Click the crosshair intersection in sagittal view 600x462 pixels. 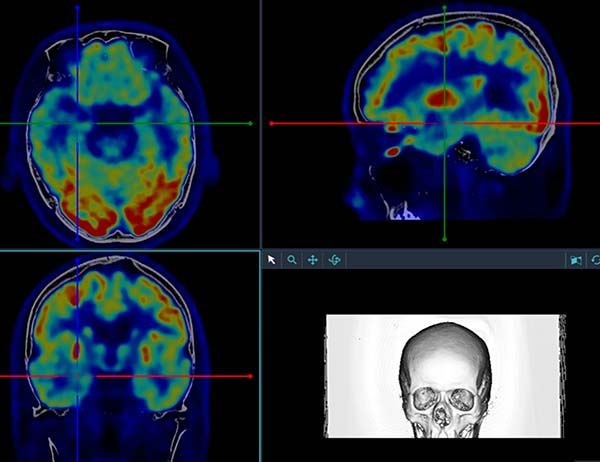[444, 123]
